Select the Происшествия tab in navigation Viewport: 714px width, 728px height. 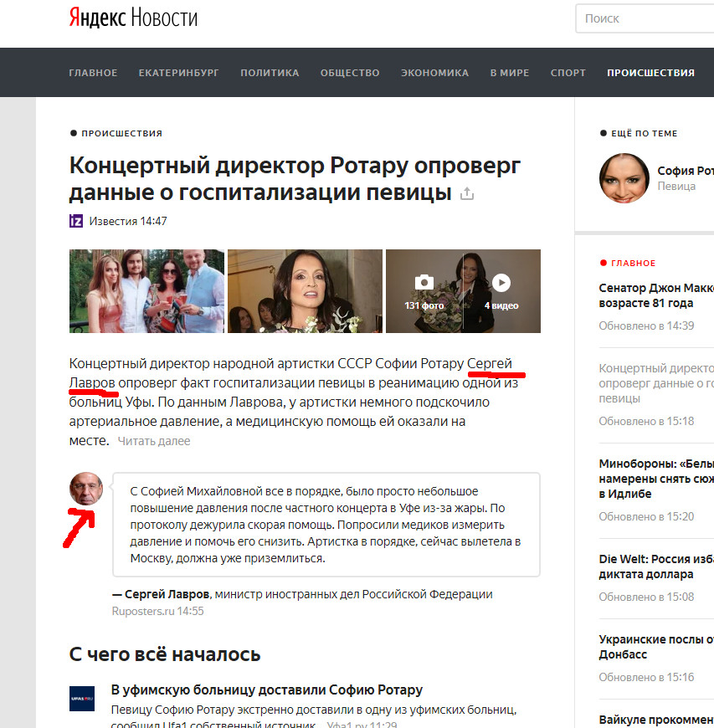[x=651, y=73]
